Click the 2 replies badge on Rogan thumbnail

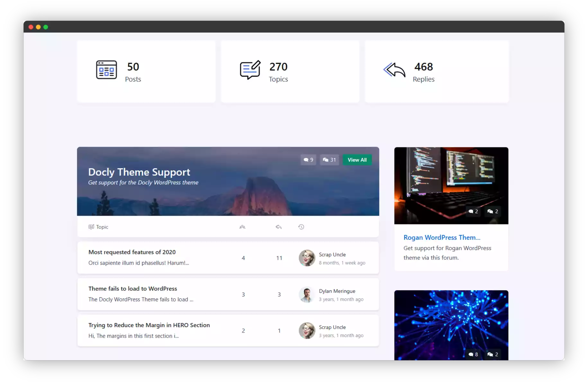[x=493, y=211]
